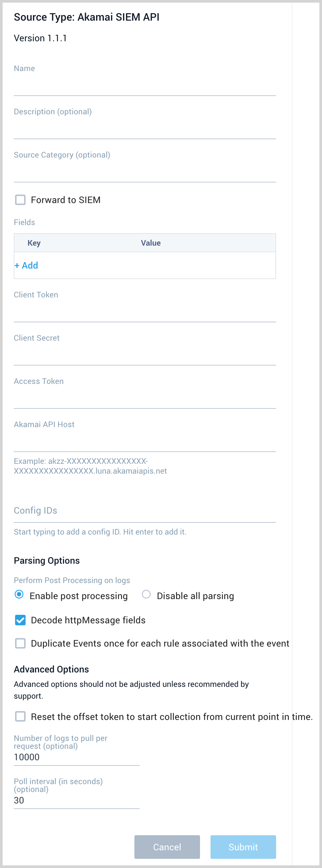Select the number of logs value 10000
Screen dimensions: 322x868
point(68,757)
